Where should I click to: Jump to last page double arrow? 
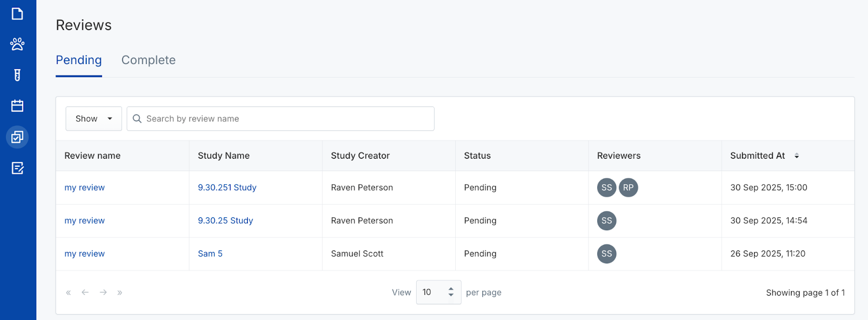pos(120,292)
